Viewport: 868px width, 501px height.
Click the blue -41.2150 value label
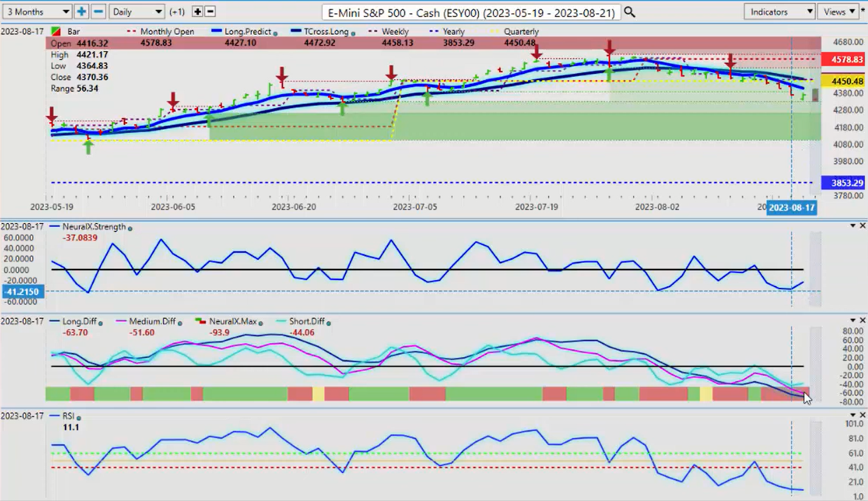tap(22, 291)
